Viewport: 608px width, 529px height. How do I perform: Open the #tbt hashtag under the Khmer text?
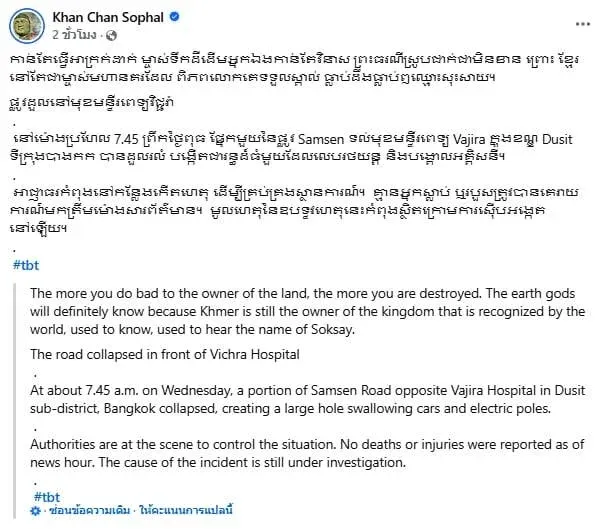(x=24, y=235)
